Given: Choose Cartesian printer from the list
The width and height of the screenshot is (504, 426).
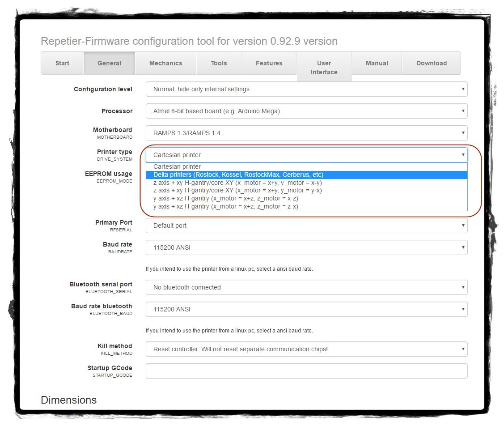Looking at the screenshot, I should click(307, 166).
